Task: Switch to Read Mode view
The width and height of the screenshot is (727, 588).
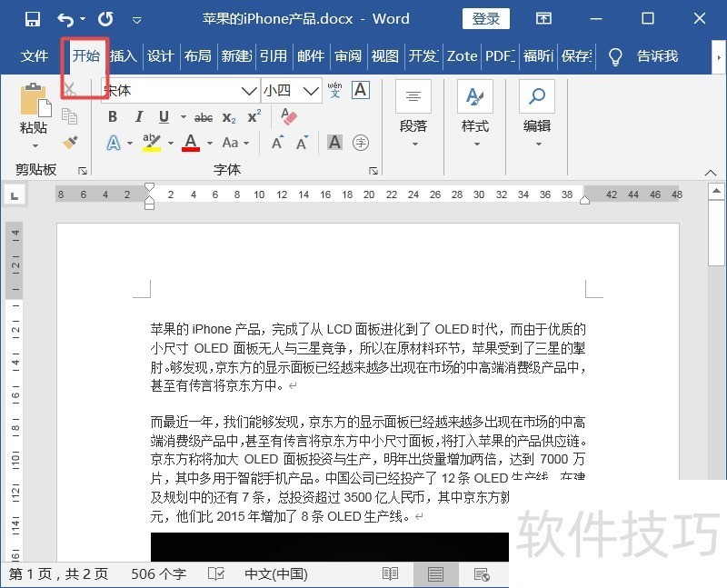Action: pyautogui.click(x=391, y=574)
